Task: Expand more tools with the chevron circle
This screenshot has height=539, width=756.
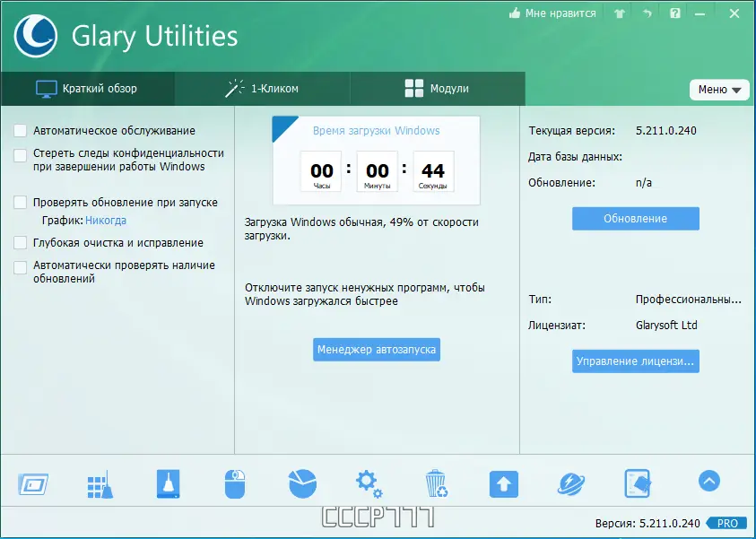Action: tap(708, 481)
